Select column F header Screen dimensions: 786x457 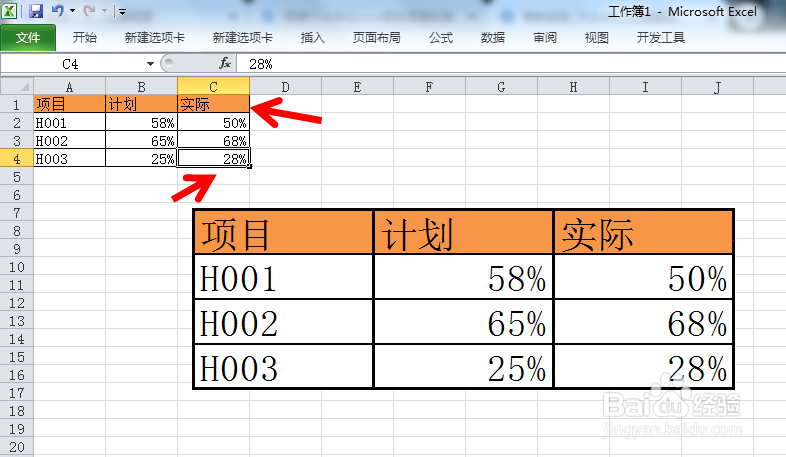pos(430,87)
